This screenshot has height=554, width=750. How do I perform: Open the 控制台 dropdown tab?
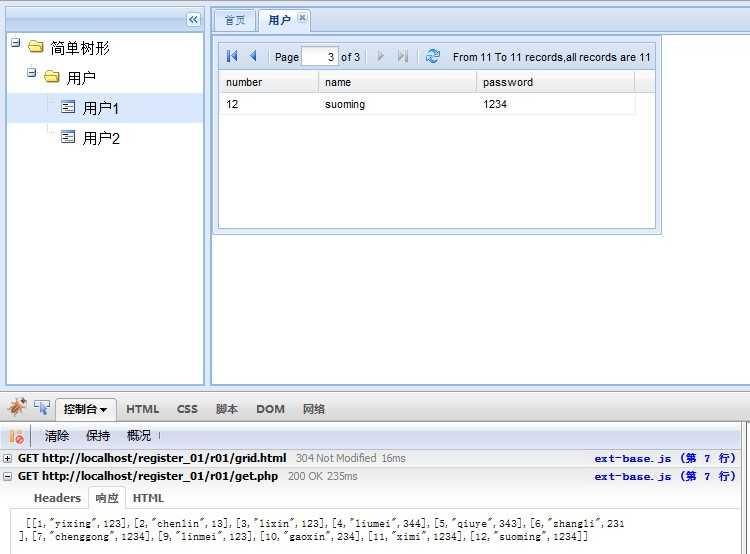coord(86,410)
